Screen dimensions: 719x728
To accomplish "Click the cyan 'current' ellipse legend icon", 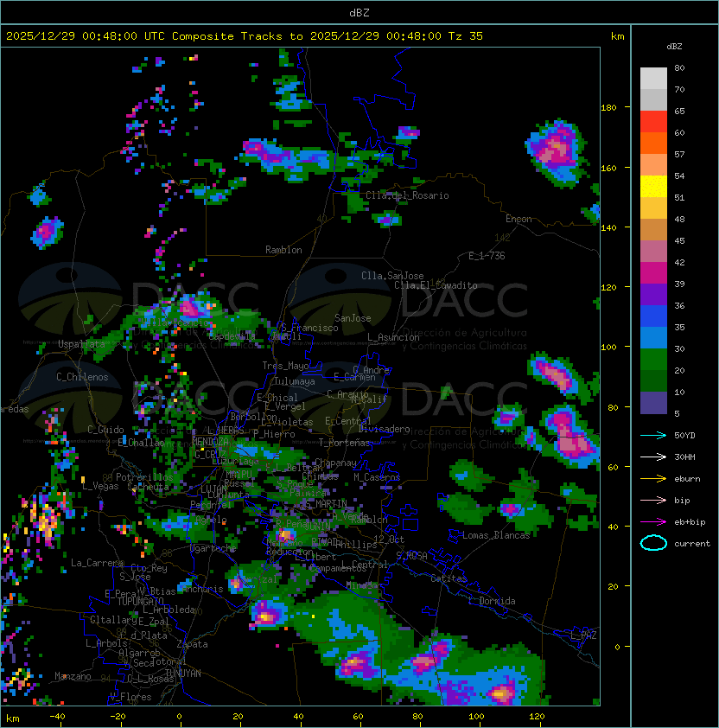I will [653, 543].
